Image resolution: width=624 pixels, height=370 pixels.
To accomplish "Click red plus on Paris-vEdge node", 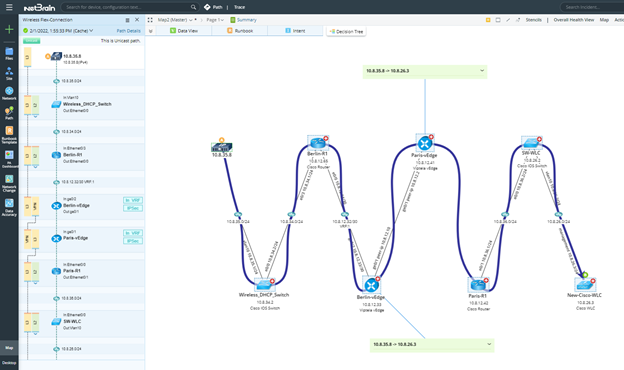I will (x=431, y=137).
